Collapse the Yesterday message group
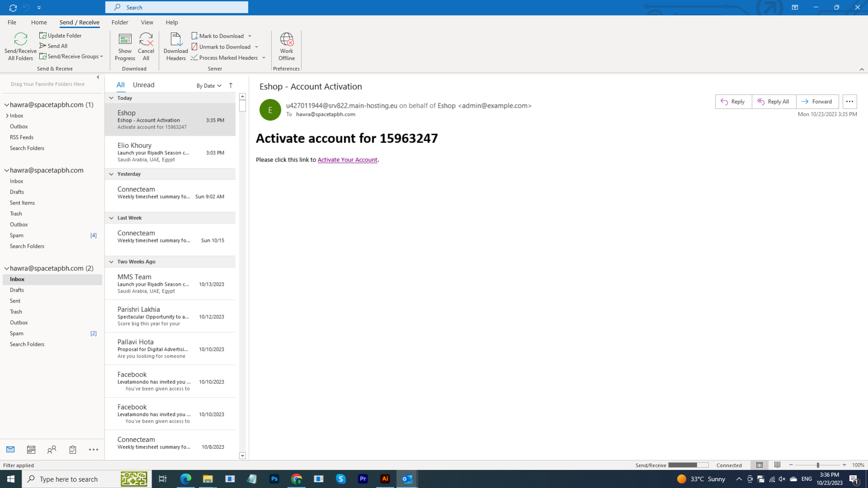The image size is (868, 488). pyautogui.click(x=111, y=174)
